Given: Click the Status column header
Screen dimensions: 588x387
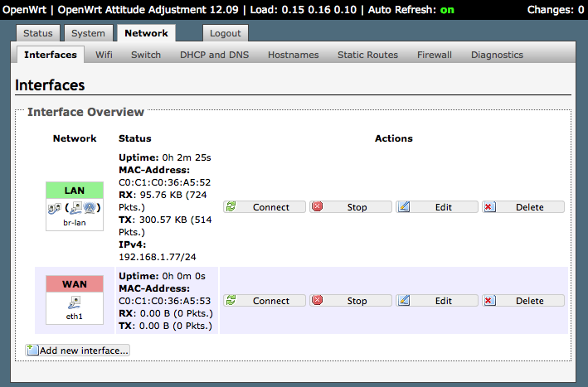Looking at the screenshot, I should click(x=135, y=138).
